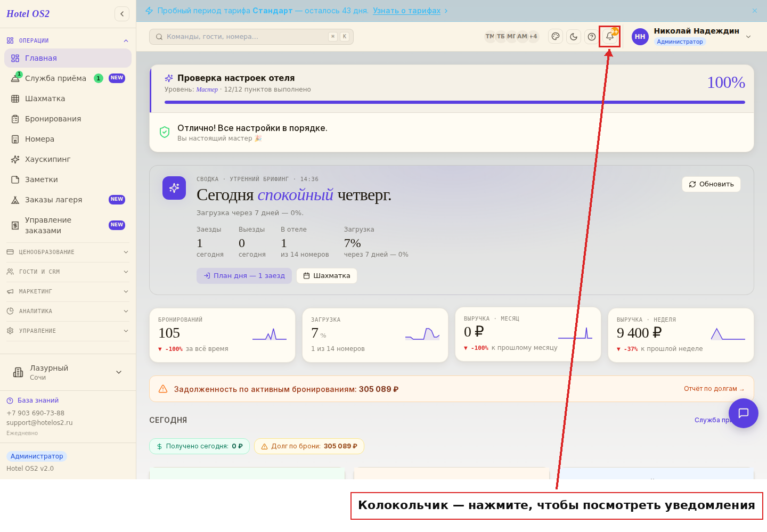Click the Администратор badge under user name
767x532 pixels.
click(x=680, y=42)
